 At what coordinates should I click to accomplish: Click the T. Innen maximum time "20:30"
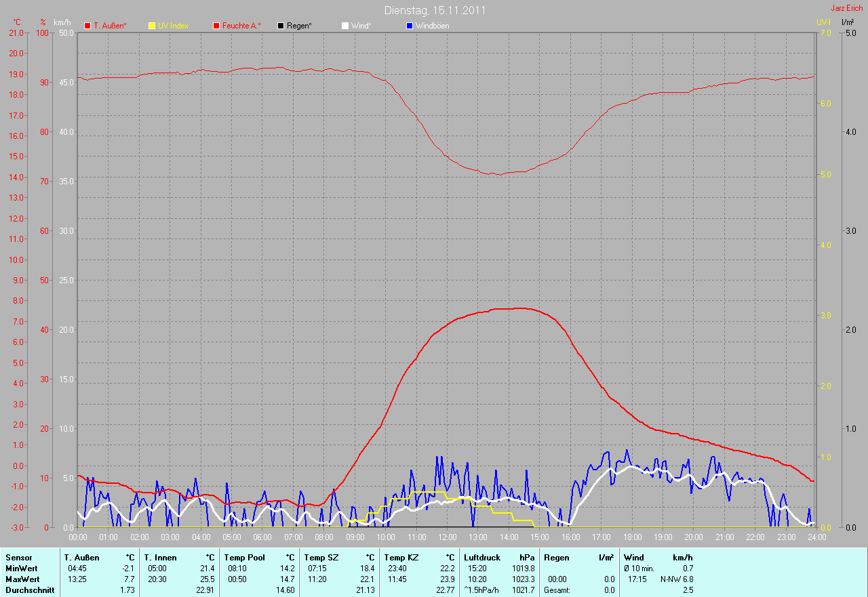[x=157, y=579]
